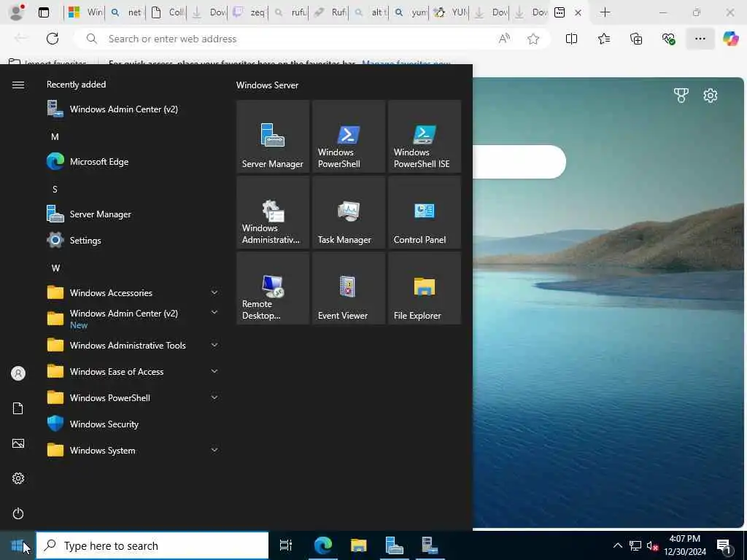Viewport: 747px width, 560px height.
Task: Add this page to favorites star
Action: (533, 39)
